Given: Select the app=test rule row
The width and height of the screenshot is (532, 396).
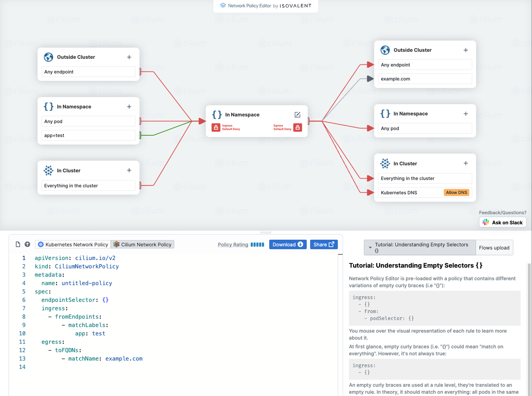Looking at the screenshot, I should pyautogui.click(x=88, y=135).
